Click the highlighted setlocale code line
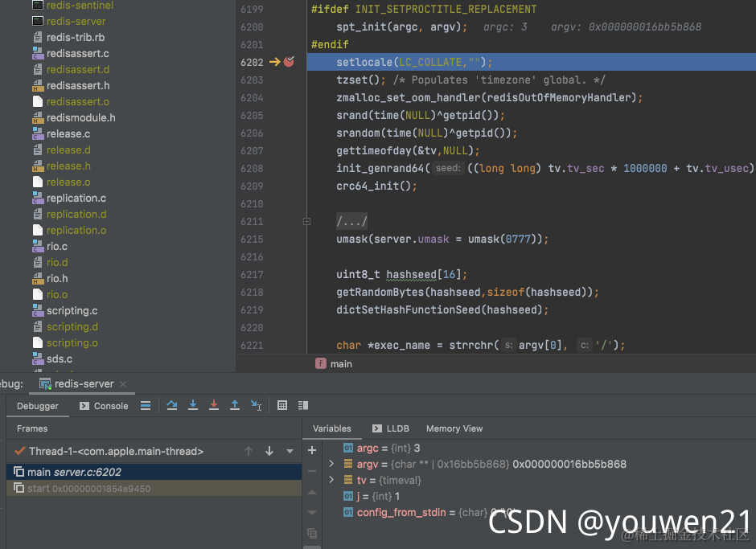 point(532,62)
